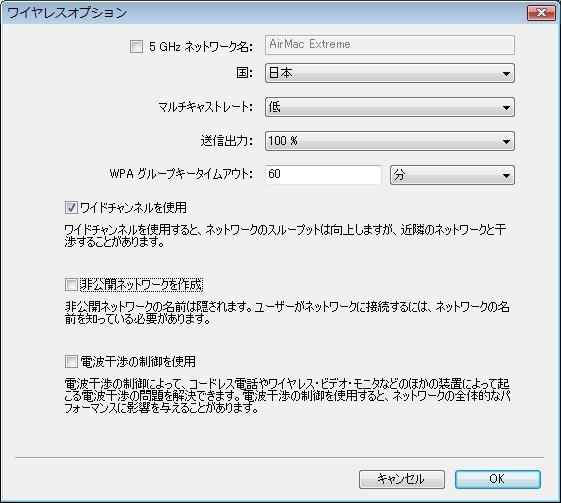The width and height of the screenshot is (561, 503).
Task: Click the 電波干渉 description paragraph at bottom
Action: click(287, 396)
